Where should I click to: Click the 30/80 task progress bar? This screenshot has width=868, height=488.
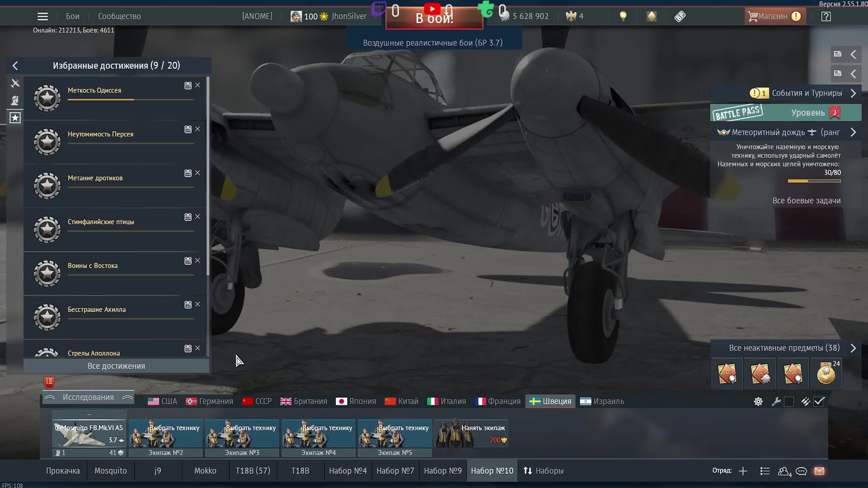click(x=814, y=181)
